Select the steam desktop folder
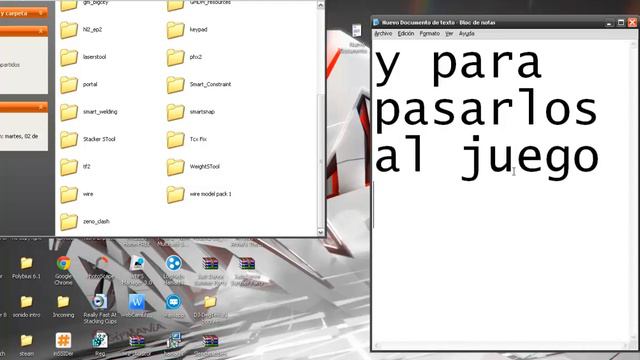 click(x=27, y=345)
